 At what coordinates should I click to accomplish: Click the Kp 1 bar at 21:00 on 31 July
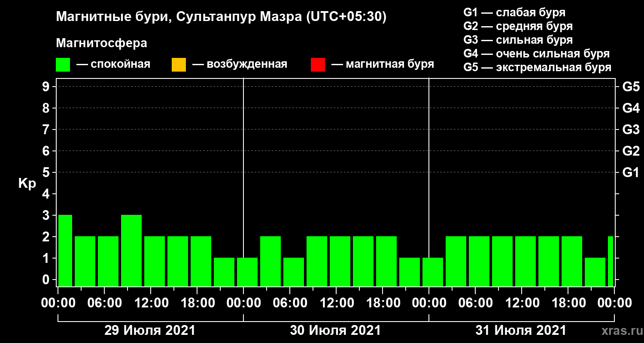coord(595,272)
